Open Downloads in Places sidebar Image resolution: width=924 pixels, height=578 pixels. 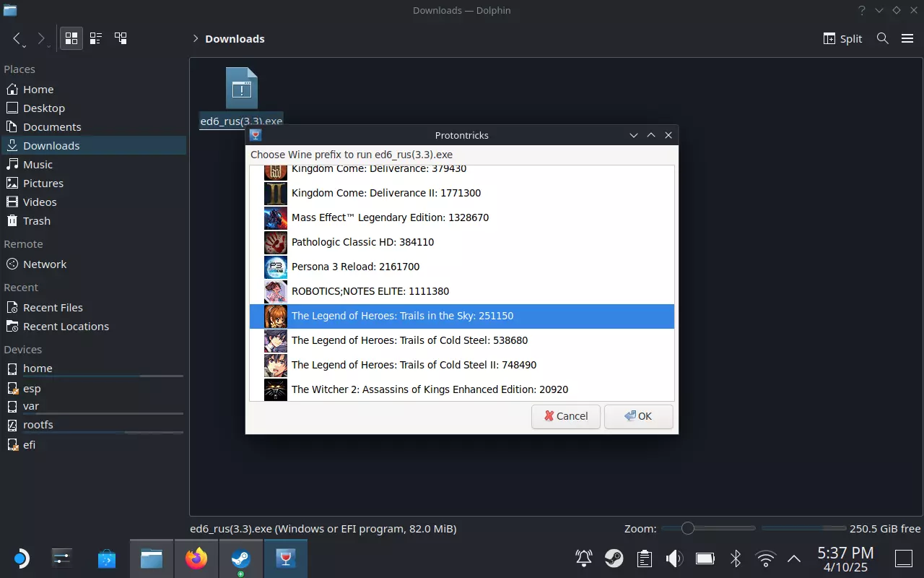[x=94, y=146]
